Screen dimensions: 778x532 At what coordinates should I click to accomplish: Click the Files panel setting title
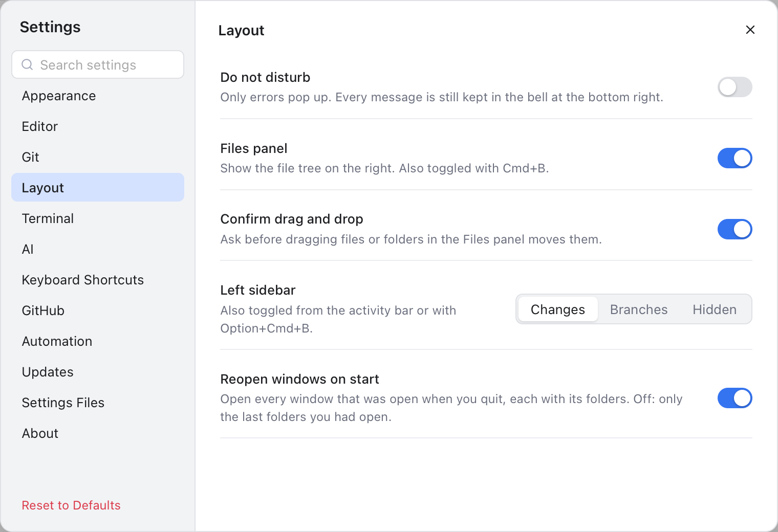point(254,148)
